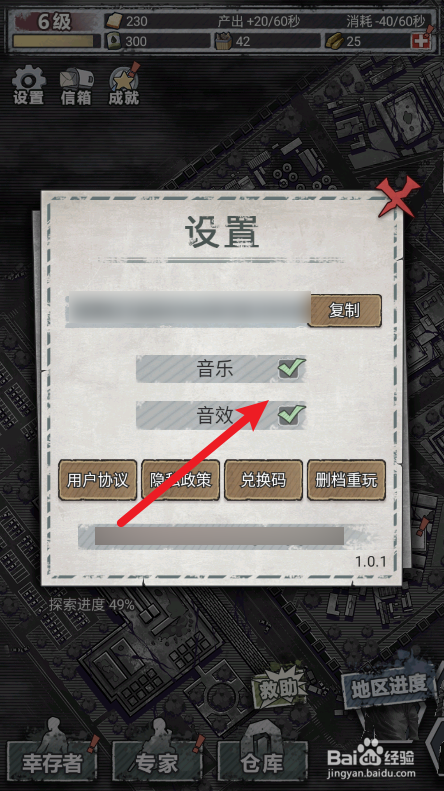Click 删档重玩 to reset save
This screenshot has width=444, height=791.
click(346, 480)
